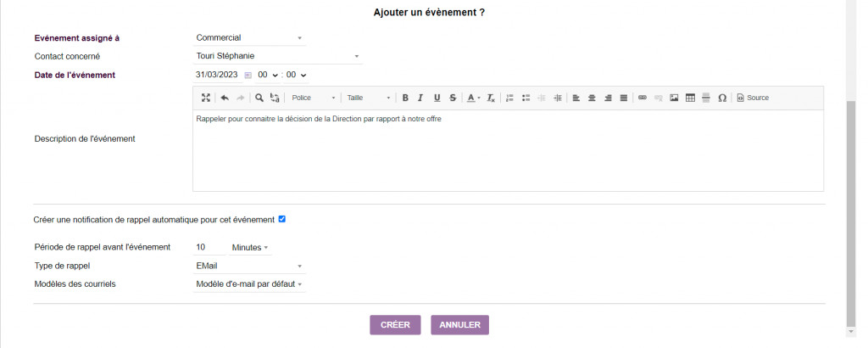Center the text
The image size is (868, 348).
pyautogui.click(x=592, y=98)
